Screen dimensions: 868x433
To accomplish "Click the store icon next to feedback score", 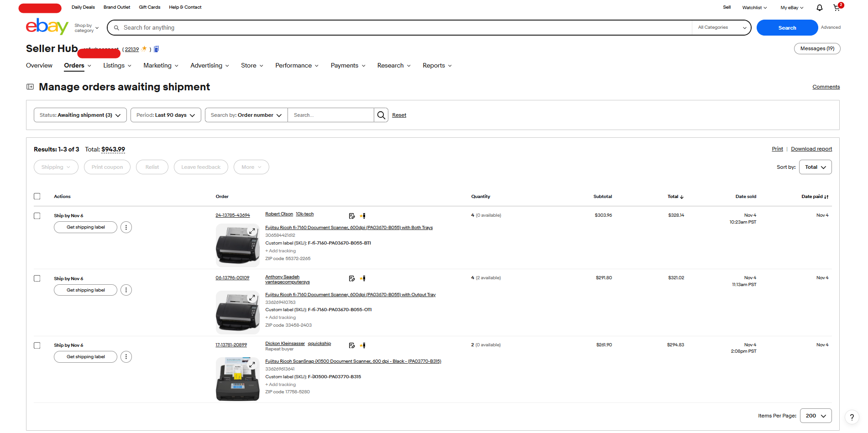I will point(157,49).
